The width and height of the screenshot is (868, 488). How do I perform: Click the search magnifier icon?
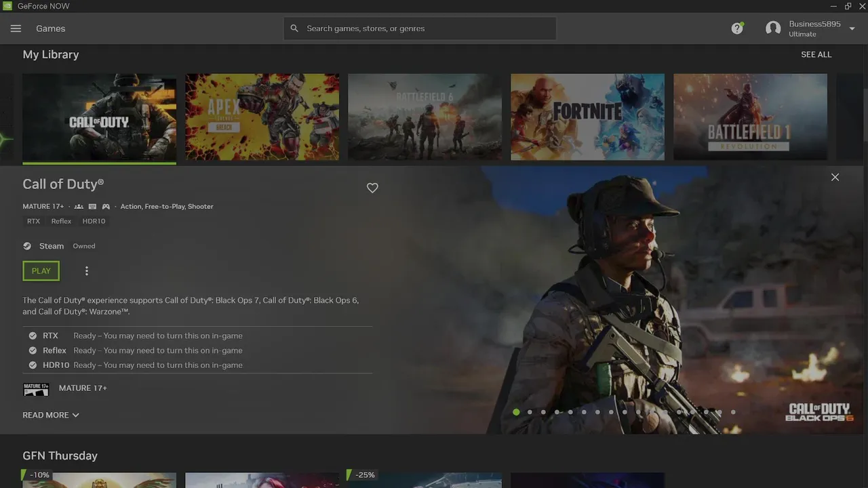click(294, 28)
